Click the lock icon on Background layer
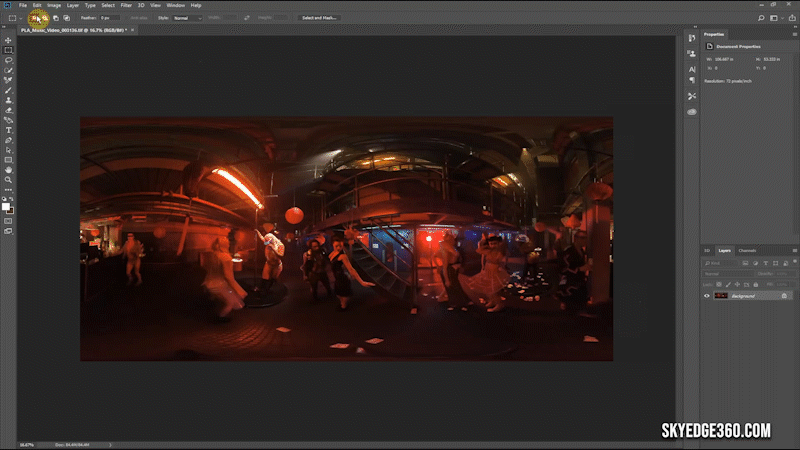This screenshot has height=450, width=800. [x=783, y=296]
